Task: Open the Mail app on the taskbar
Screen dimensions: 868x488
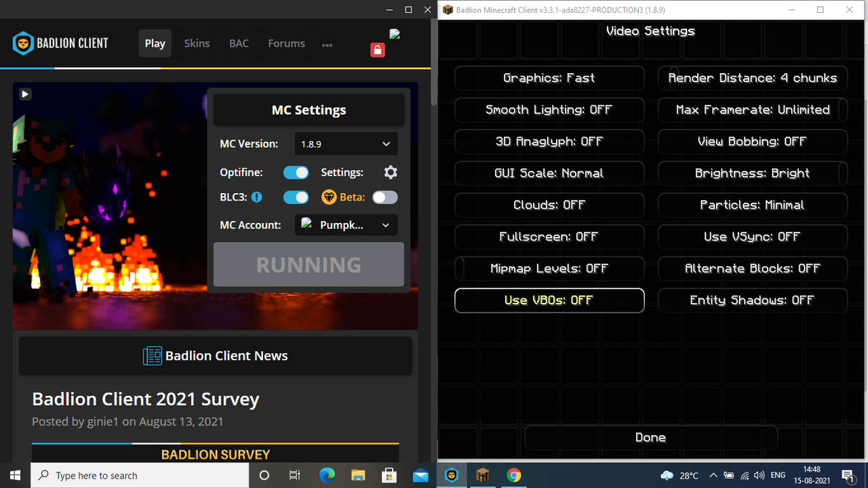Action: pos(420,475)
